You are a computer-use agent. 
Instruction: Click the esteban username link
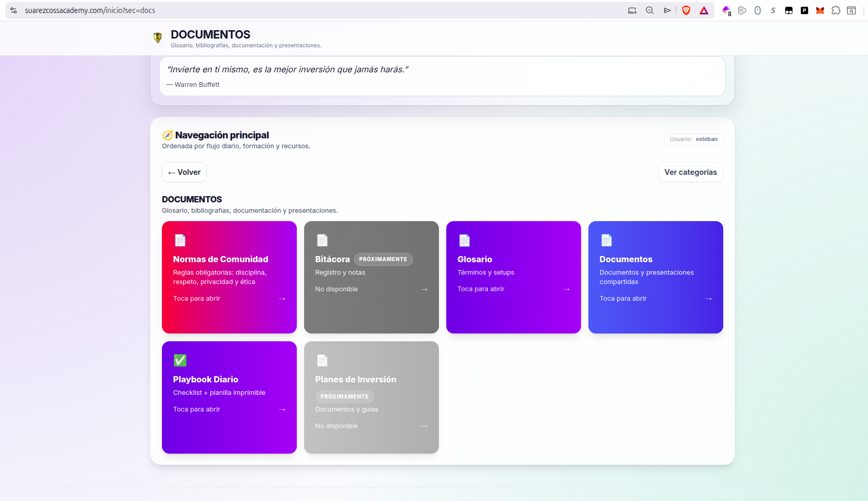point(707,139)
